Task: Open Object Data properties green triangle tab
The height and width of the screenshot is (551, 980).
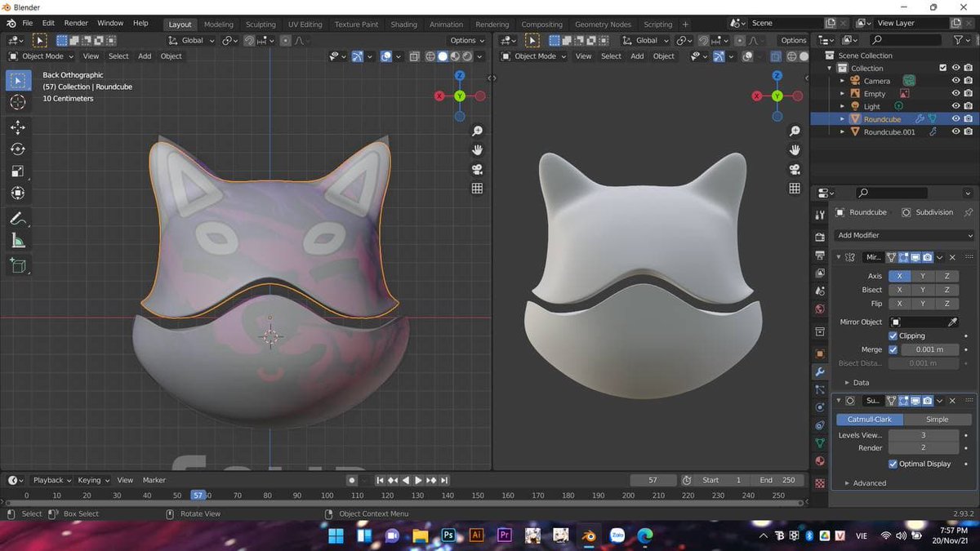Action: (820, 443)
